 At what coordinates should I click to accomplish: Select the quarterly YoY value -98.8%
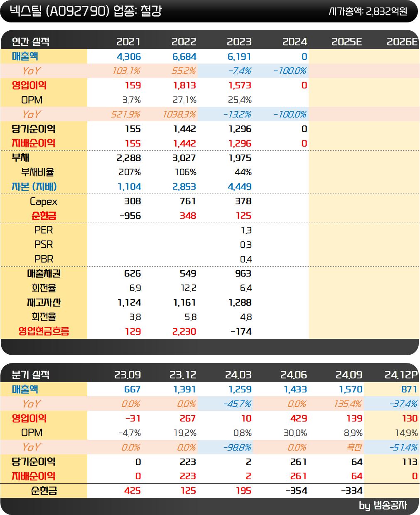tap(237, 448)
